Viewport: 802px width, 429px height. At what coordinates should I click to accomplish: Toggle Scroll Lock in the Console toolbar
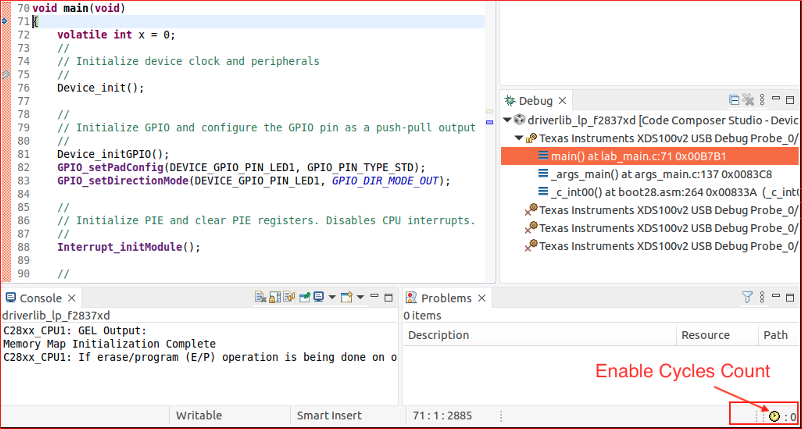273,297
